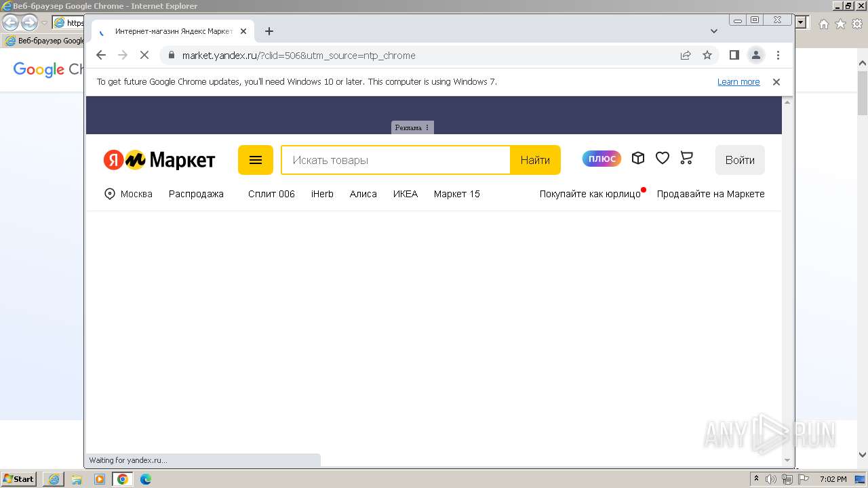Open the ad options beside Реклама
This screenshot has height=488, width=868.
427,127
